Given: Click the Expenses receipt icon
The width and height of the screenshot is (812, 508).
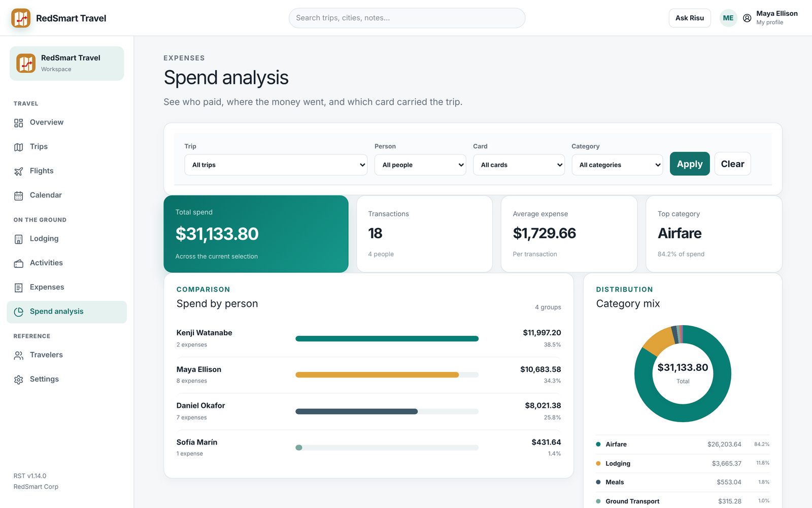Looking at the screenshot, I should pyautogui.click(x=19, y=288).
